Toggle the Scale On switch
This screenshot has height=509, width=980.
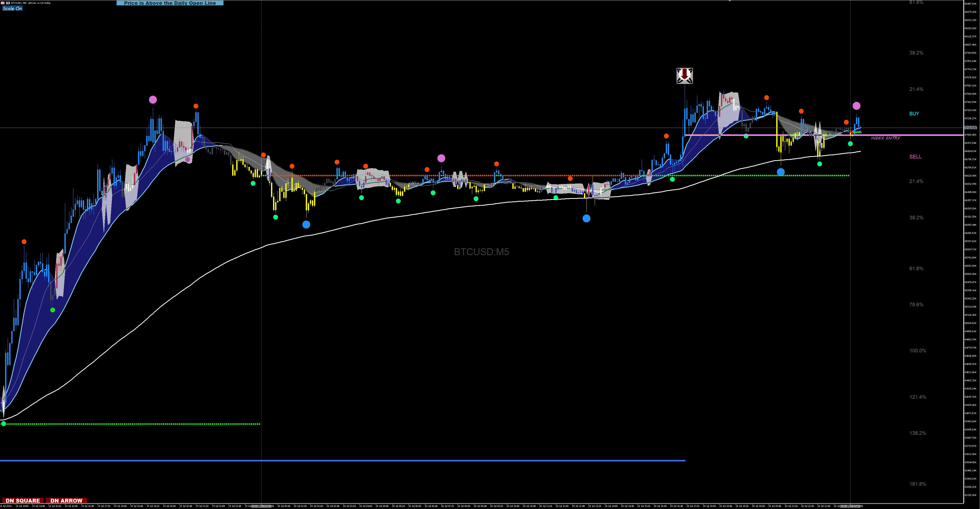[x=12, y=8]
